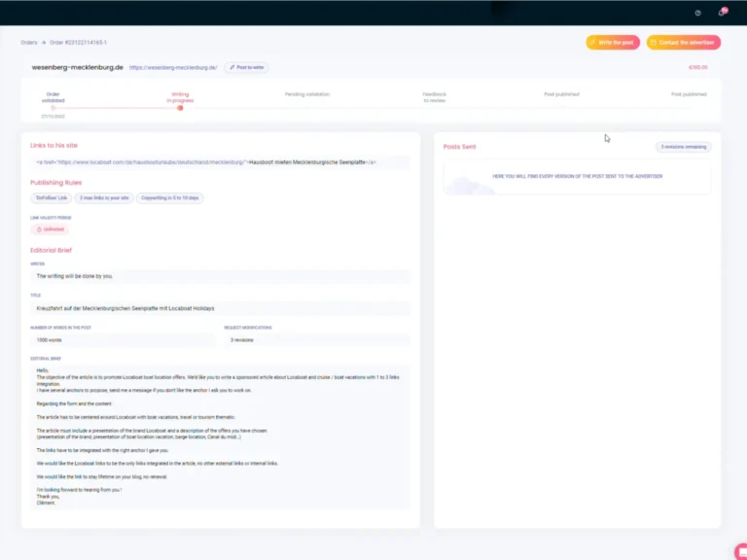Click the 3 max links rule tag
This screenshot has width=747, height=560.
click(104, 198)
